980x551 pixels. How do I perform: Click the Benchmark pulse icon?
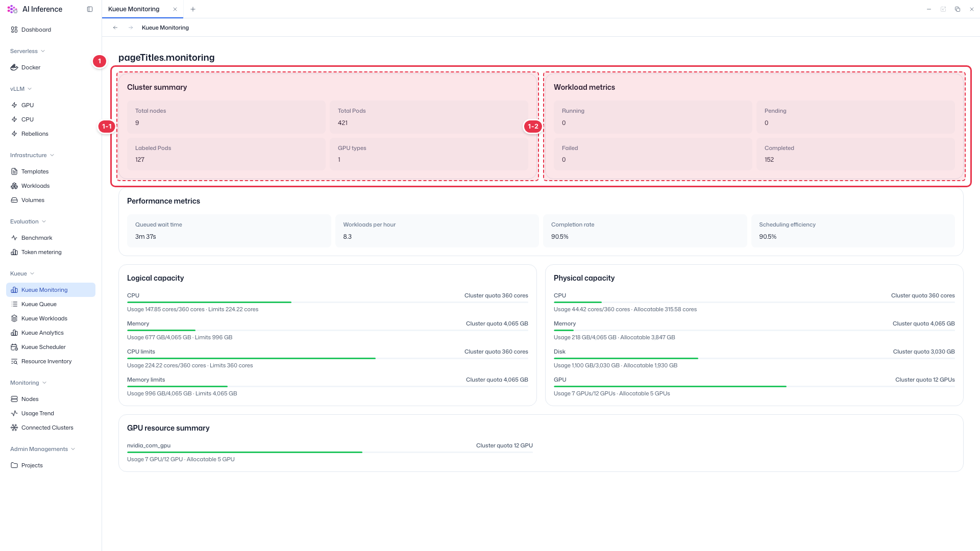14,238
